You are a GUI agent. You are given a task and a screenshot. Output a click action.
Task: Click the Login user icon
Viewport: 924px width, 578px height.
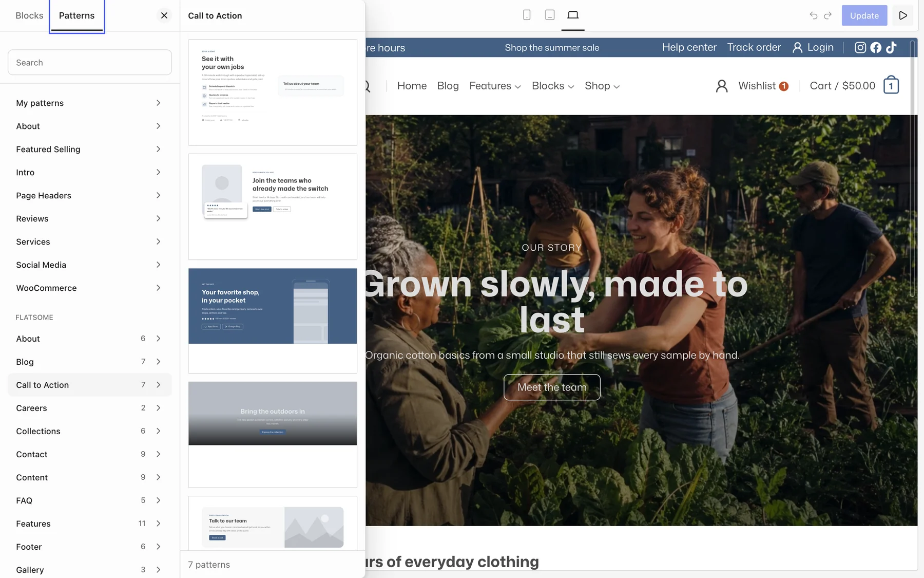coord(797,47)
